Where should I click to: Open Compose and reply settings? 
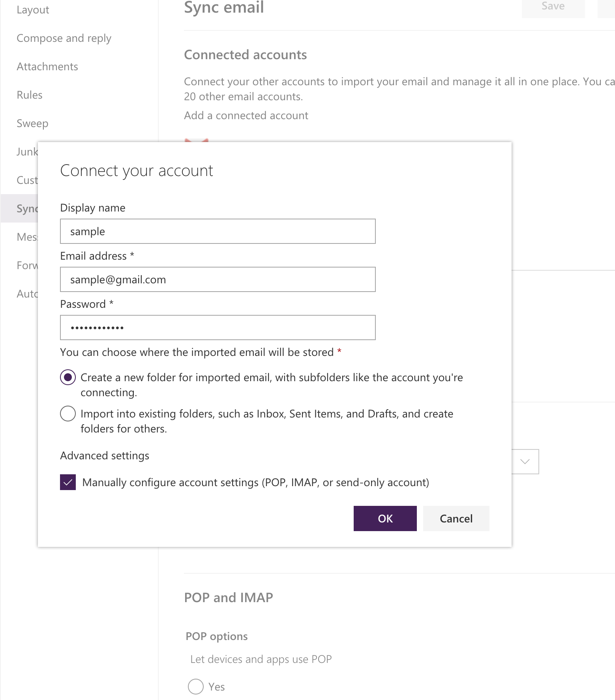[64, 38]
